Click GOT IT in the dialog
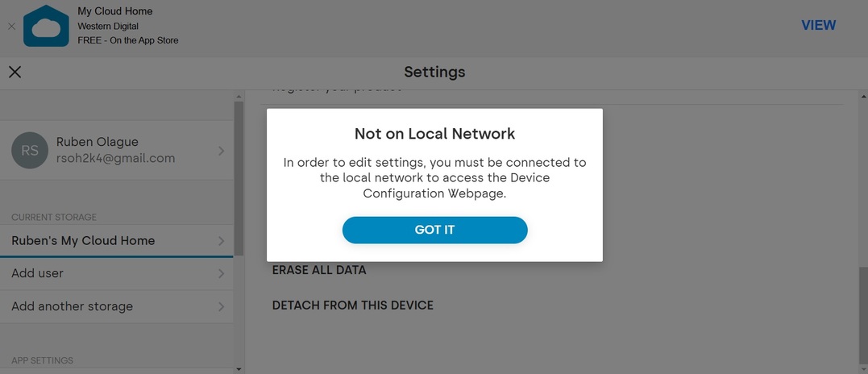The image size is (868, 374). click(x=434, y=231)
